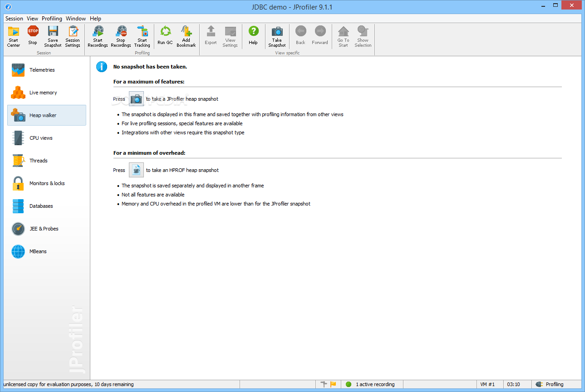Viewport: 585px width, 392px height.
Task: Click the blue info icon
Action: point(102,67)
